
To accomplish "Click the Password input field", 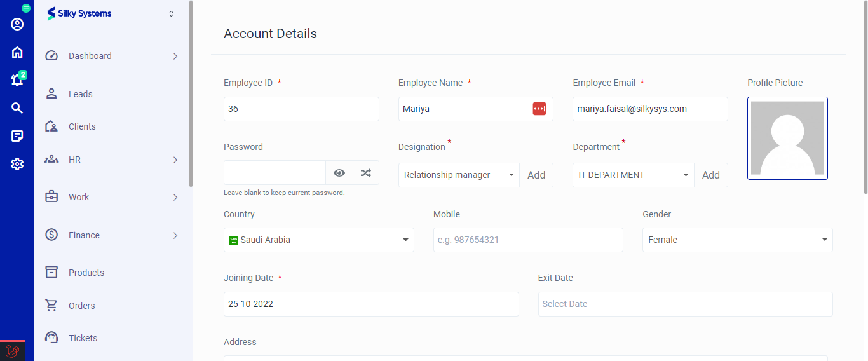I will [x=275, y=172].
